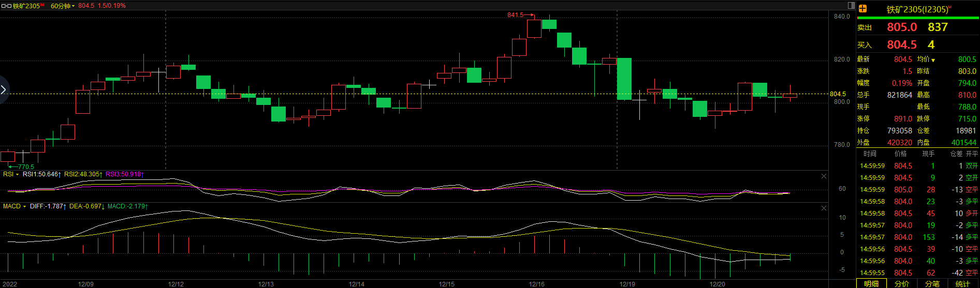Click the MACD:-2.179 value label
The width and height of the screenshot is (980, 288).
(128, 206)
